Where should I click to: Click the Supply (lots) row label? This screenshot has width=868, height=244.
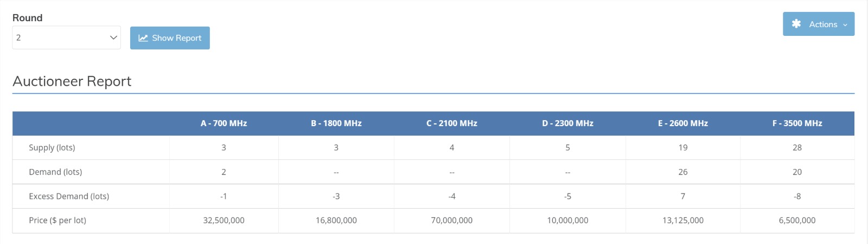pyautogui.click(x=52, y=147)
